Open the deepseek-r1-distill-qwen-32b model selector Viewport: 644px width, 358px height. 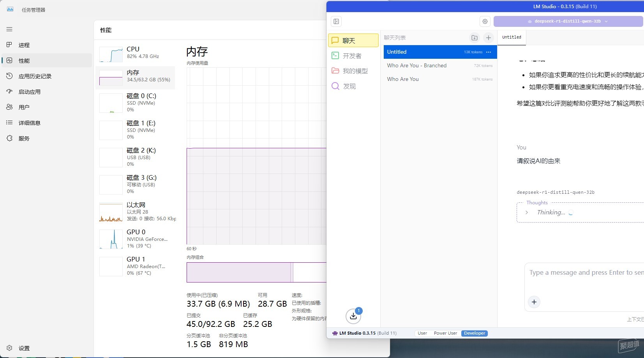(568, 21)
